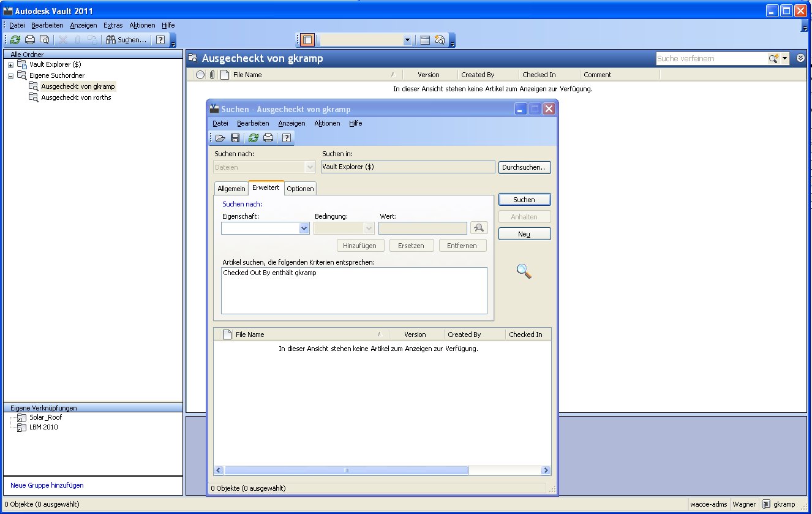The image size is (812, 514).
Task: Open the Datei menu in main window
Action: (x=17, y=25)
